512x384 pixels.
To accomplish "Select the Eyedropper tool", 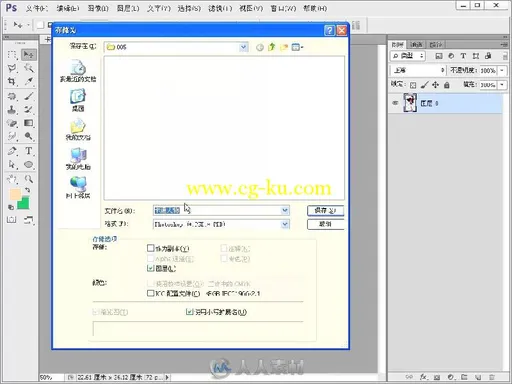I will pyautogui.click(x=29, y=81).
